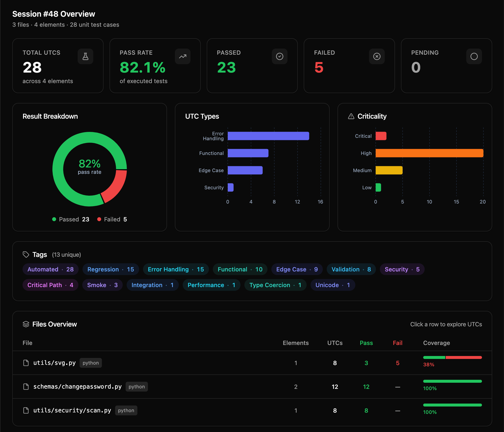Open the schemas/changepassword.py file row
504x432 pixels.
point(252,387)
